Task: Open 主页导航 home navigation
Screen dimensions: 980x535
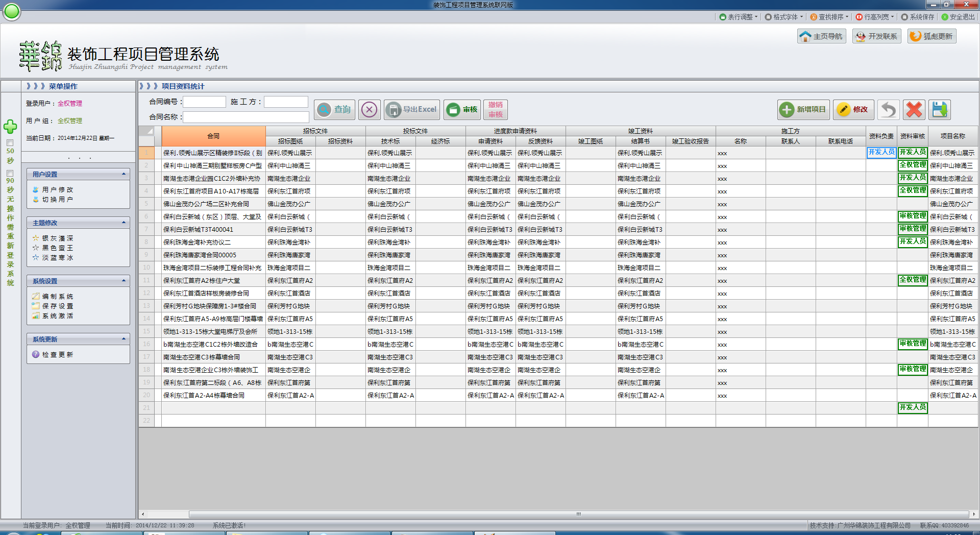Action: click(821, 36)
